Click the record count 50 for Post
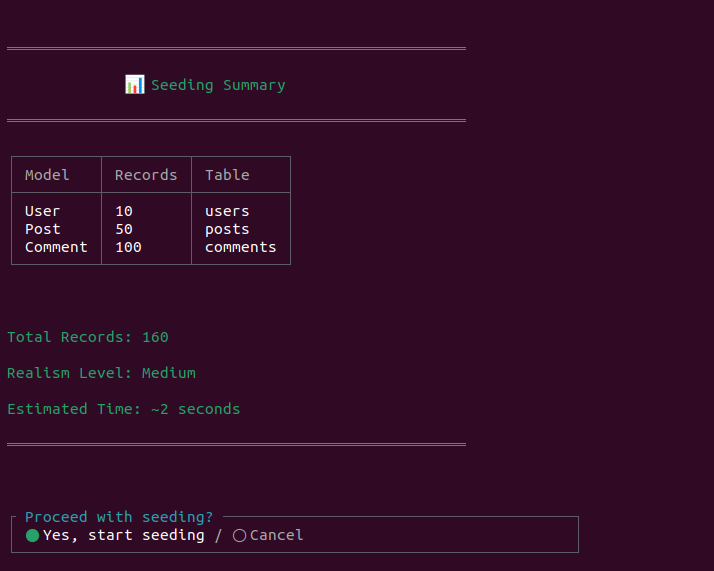Viewport: 714px width, 571px height. click(124, 229)
